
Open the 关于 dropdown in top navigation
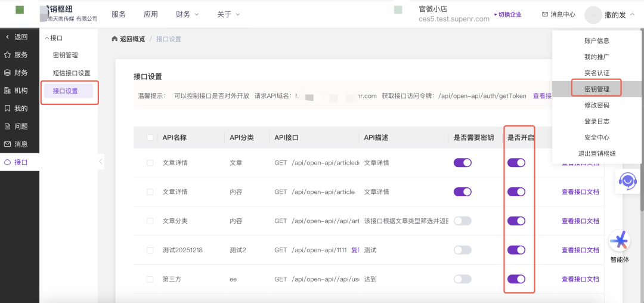pos(228,14)
